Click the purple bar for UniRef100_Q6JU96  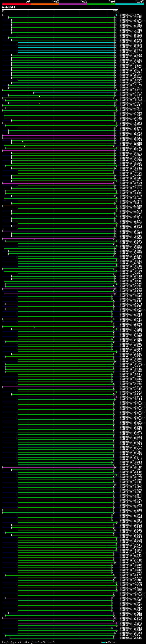pyautogui.click(x=59, y=289)
